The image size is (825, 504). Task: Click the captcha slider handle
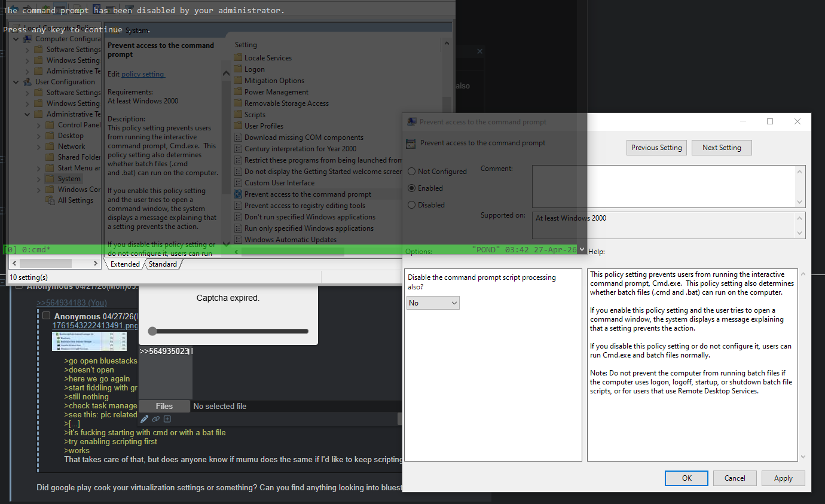[x=152, y=331]
